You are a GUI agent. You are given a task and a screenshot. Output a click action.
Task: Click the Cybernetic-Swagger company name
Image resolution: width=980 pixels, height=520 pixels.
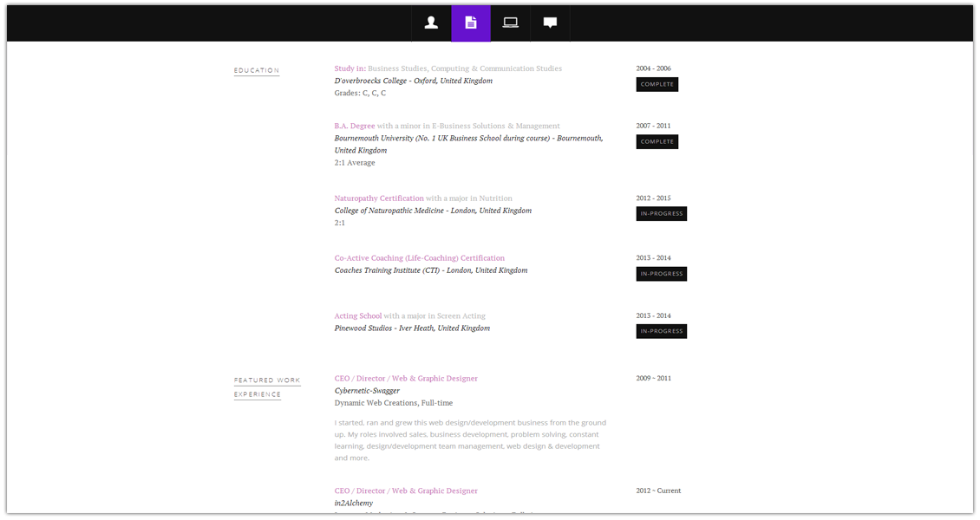point(367,391)
